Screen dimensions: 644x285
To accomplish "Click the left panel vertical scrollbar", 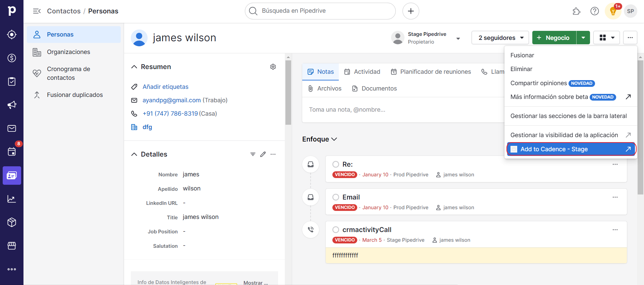I will [x=288, y=93].
